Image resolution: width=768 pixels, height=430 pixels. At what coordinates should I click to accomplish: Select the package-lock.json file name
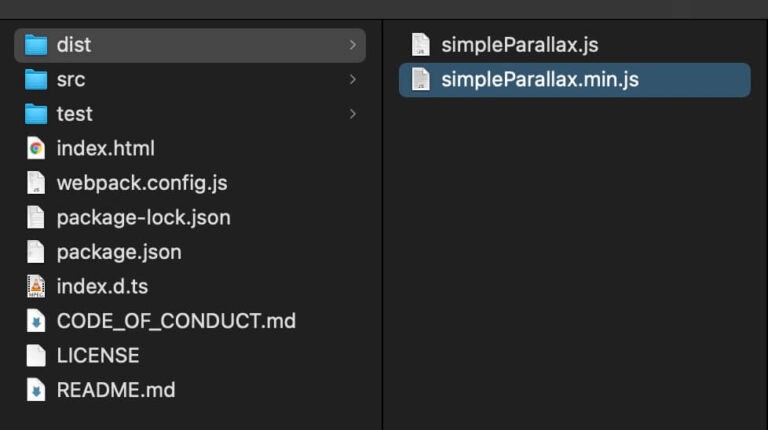coord(144,217)
